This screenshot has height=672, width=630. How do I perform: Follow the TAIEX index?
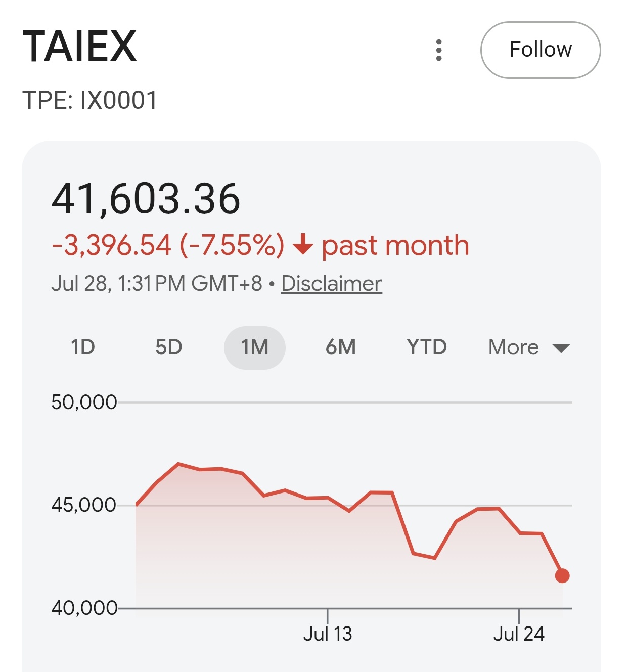pos(541,50)
